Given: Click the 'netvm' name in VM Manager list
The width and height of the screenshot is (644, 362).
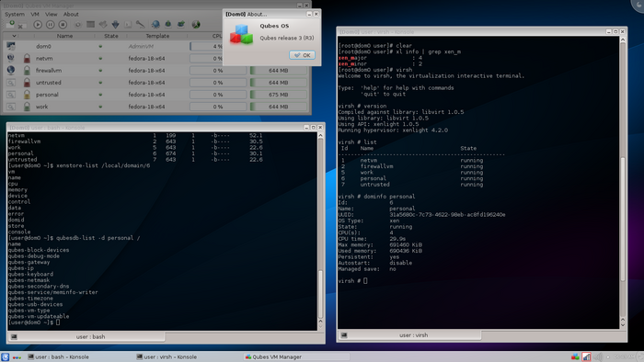Looking at the screenshot, I should (44, 59).
